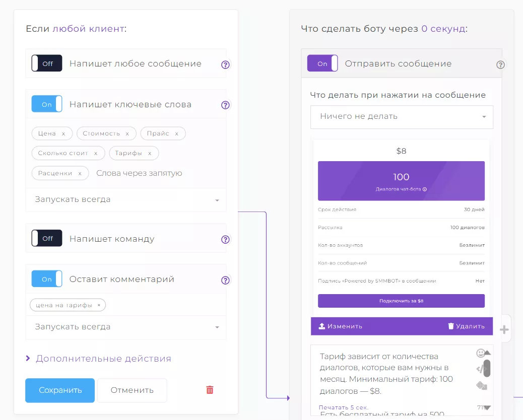Disable the 'Отправить сообщение' toggle
This screenshot has height=420, width=523.
pos(322,64)
